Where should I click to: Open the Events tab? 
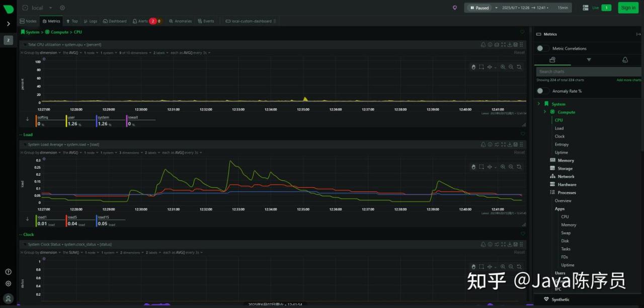pos(206,21)
